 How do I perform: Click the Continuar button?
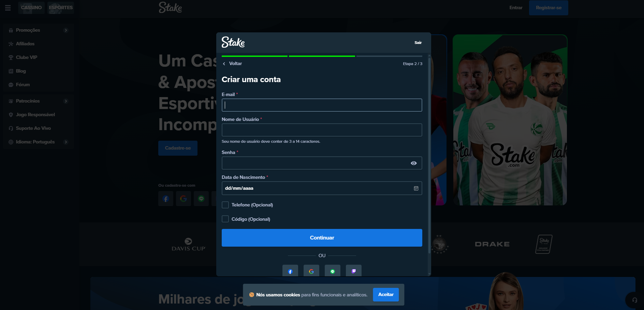[x=322, y=238]
